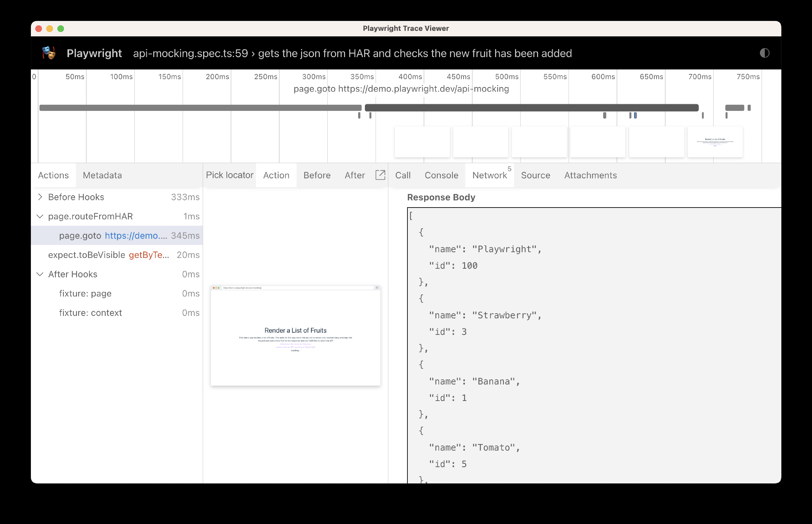This screenshot has height=524, width=812.
Task: Select the page.goto action row
Action: [x=117, y=235]
